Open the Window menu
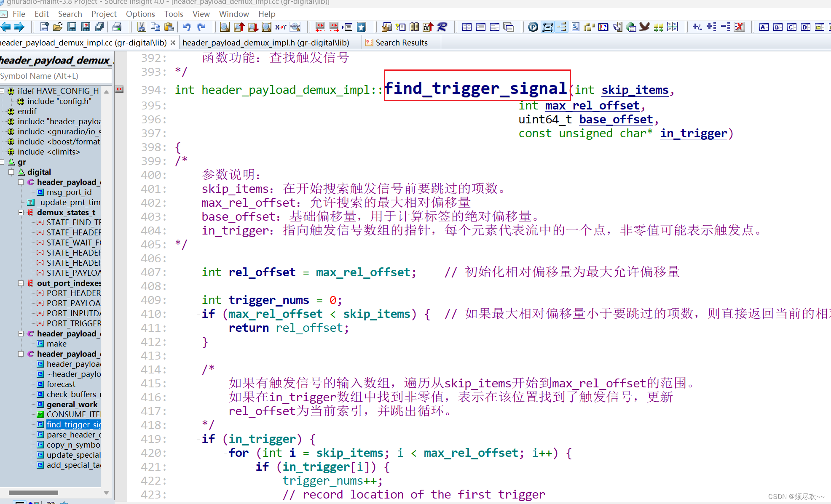 tap(234, 14)
